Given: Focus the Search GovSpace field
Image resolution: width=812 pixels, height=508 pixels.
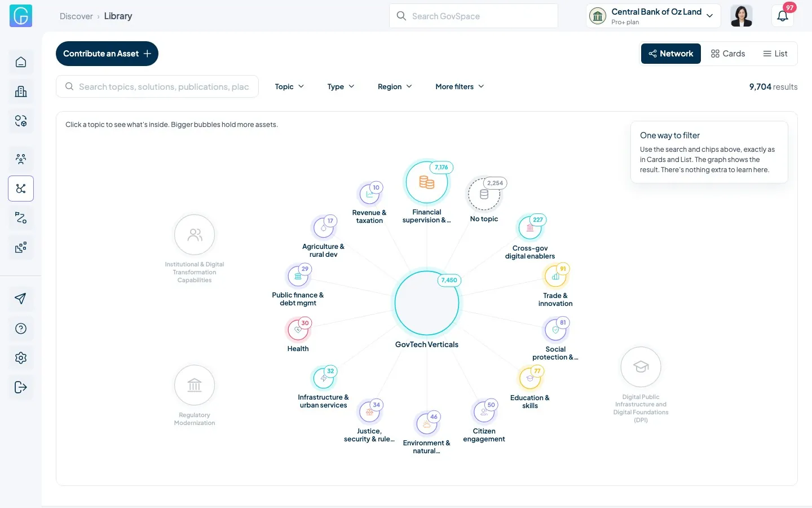Looking at the screenshot, I should 474,16.
